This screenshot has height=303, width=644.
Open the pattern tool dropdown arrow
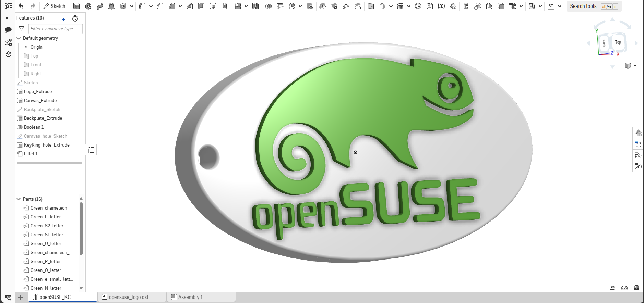(x=246, y=6)
